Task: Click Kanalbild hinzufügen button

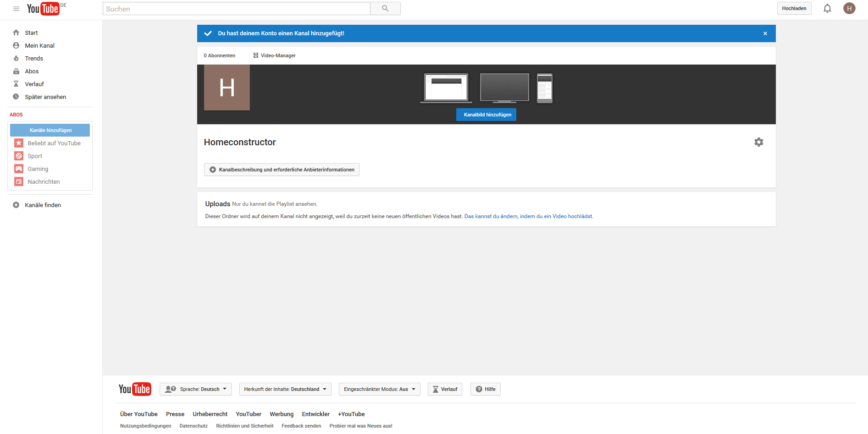Action: coord(486,115)
